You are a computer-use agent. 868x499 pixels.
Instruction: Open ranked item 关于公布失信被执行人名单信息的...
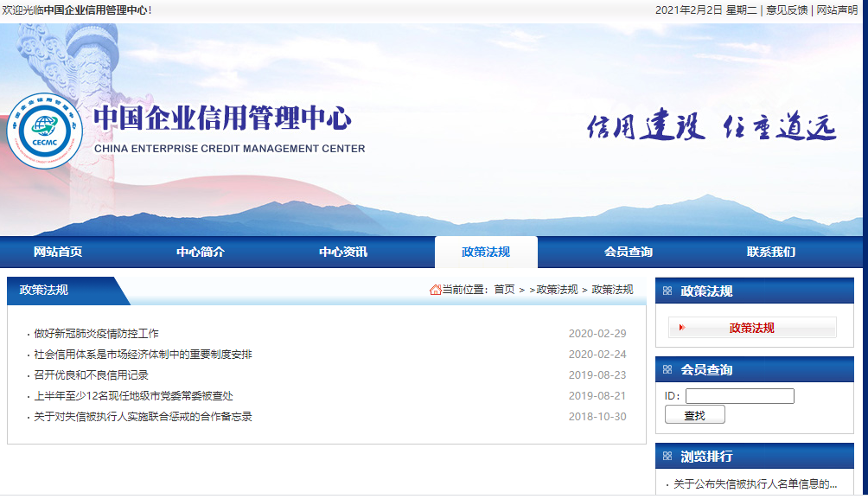pyautogui.click(x=755, y=484)
